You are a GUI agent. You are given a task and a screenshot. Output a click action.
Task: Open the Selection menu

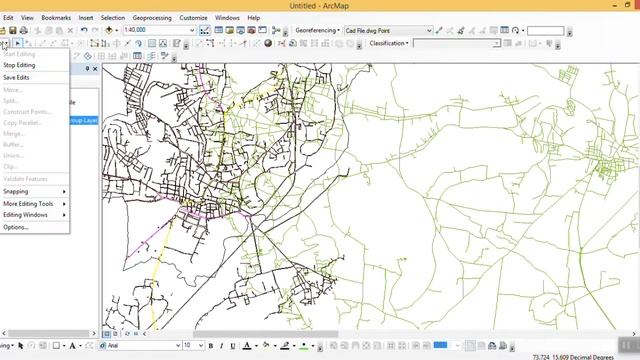113,18
